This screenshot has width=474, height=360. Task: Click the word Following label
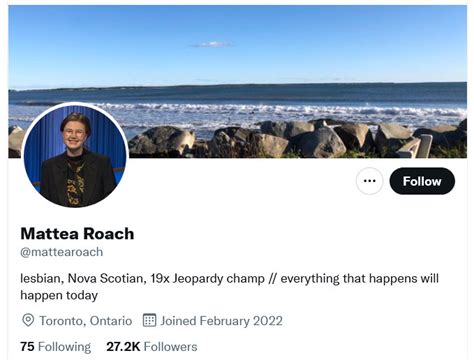point(64,347)
